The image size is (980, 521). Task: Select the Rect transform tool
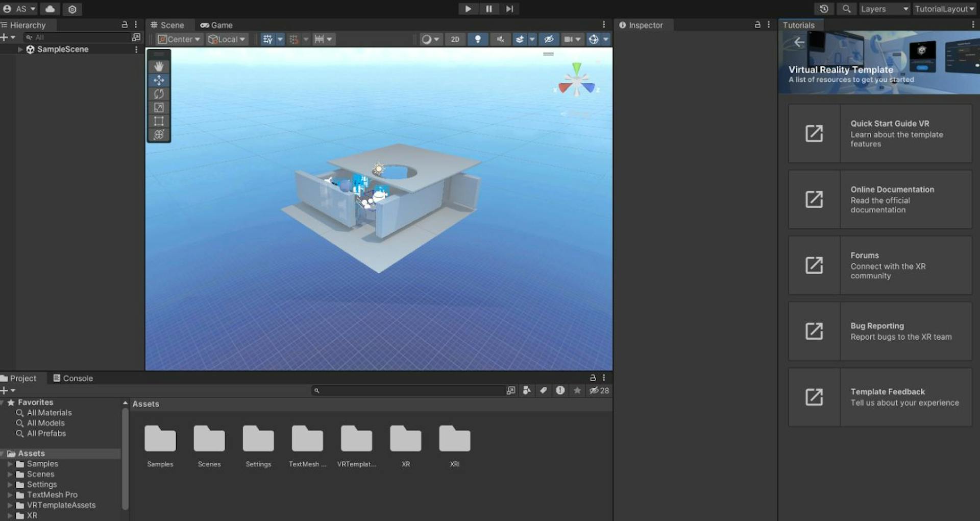point(159,121)
